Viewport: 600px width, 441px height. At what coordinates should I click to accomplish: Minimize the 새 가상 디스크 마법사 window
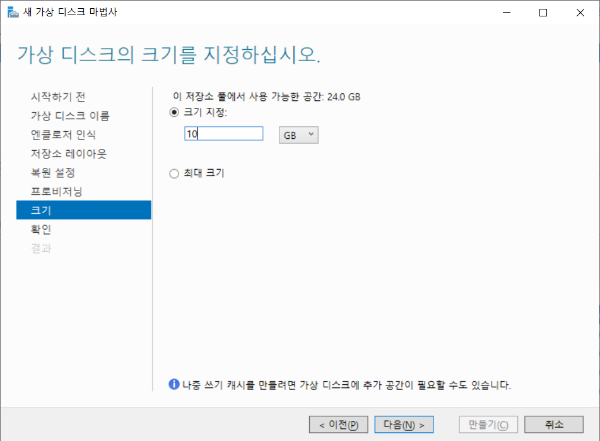point(507,13)
